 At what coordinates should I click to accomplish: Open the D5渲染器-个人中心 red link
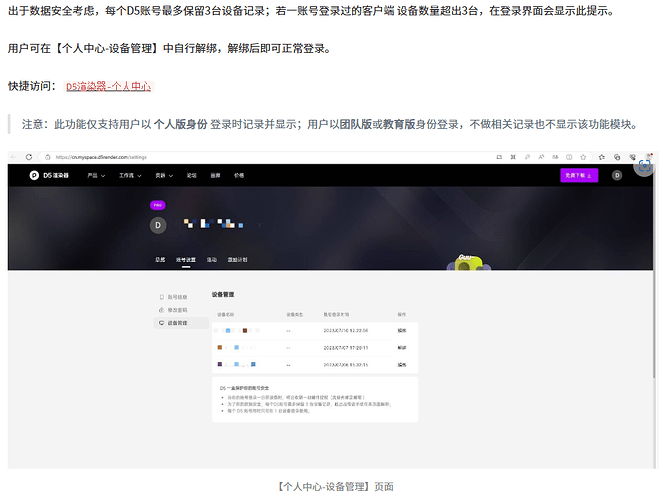click(x=108, y=87)
